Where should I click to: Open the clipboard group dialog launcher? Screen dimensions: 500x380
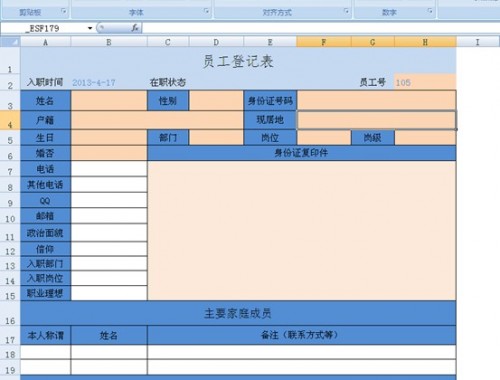pos(64,12)
